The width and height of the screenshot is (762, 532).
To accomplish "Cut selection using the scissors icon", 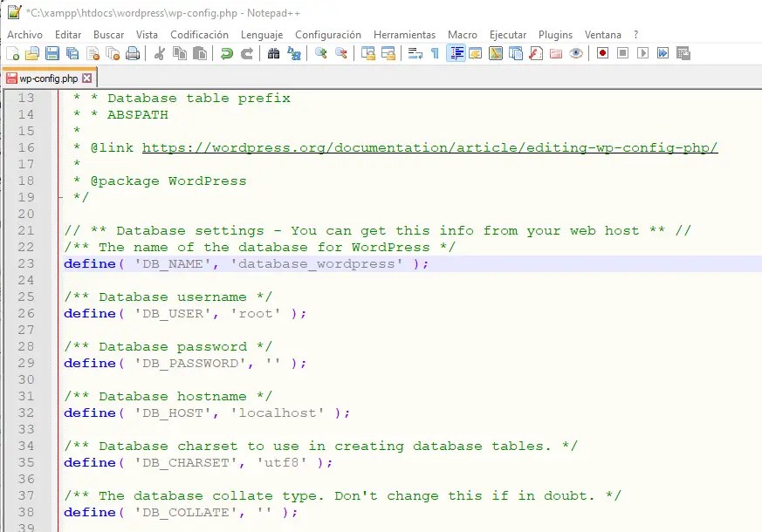I will (x=159, y=53).
